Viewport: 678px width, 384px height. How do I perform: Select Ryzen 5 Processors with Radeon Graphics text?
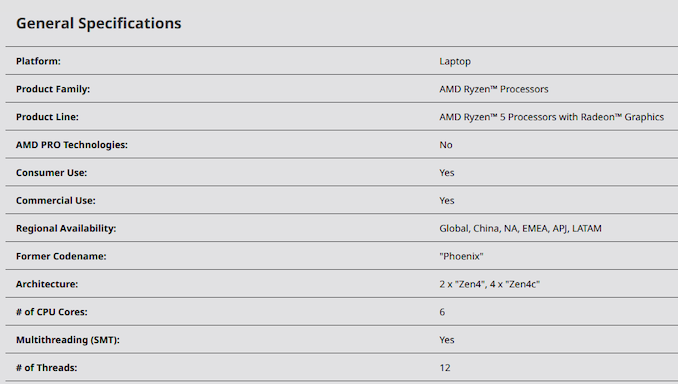point(551,117)
